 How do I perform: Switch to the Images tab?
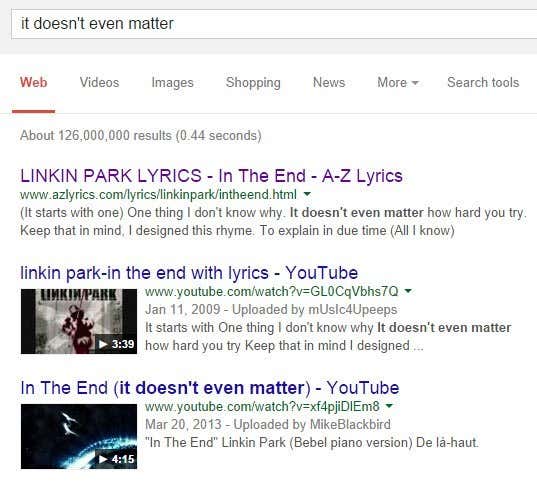(x=173, y=83)
